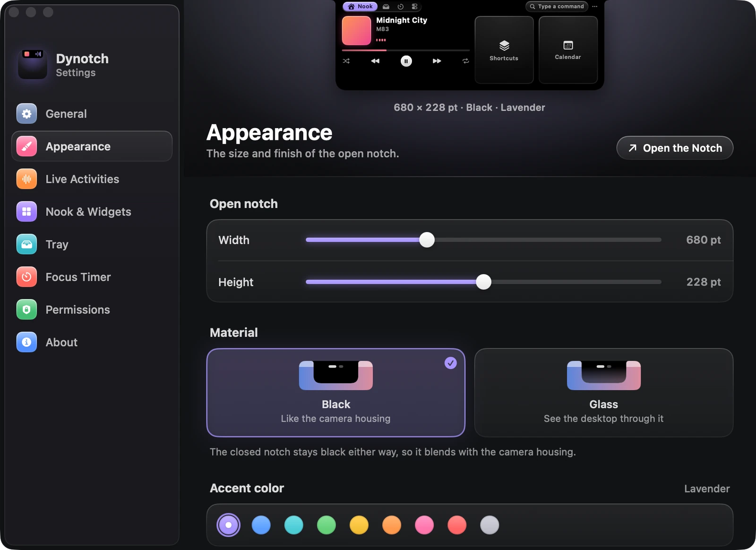This screenshot has width=756, height=550.
Task: Click the Type a command search field
Action: click(x=557, y=7)
